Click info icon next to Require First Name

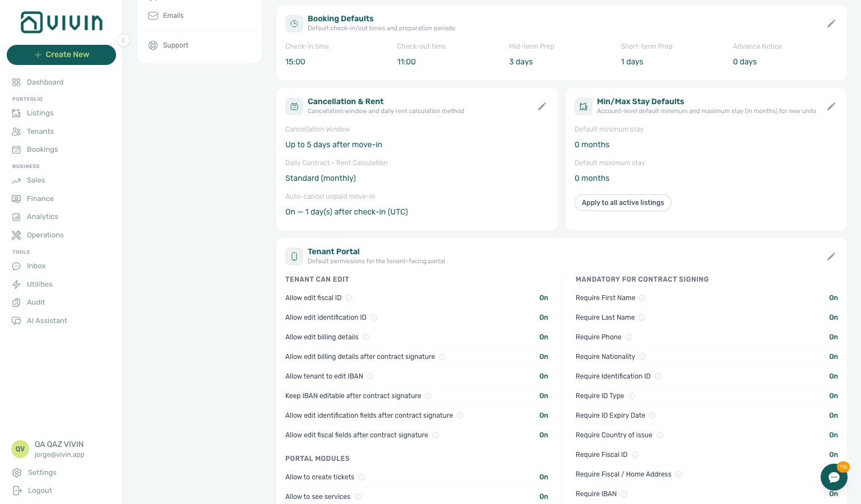click(642, 298)
